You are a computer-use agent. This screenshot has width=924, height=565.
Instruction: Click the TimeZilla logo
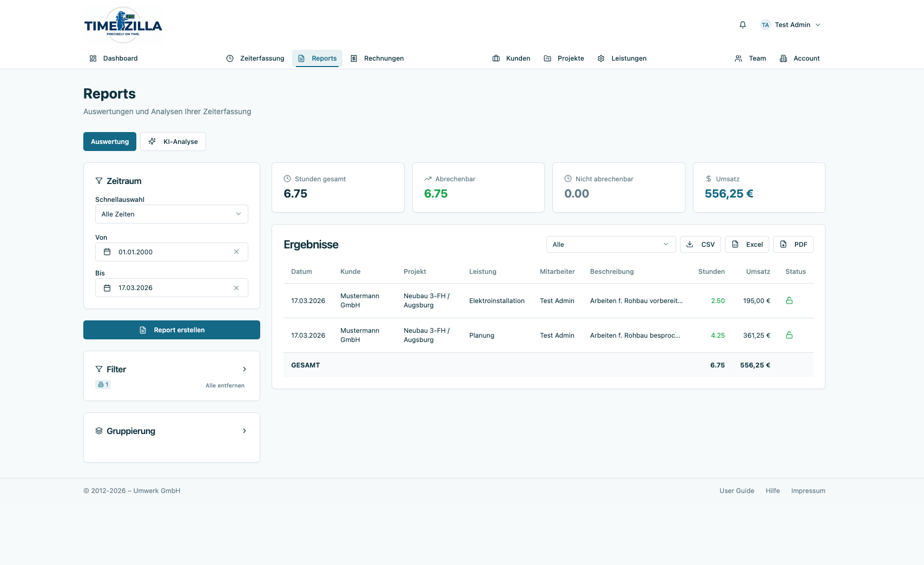123,25
